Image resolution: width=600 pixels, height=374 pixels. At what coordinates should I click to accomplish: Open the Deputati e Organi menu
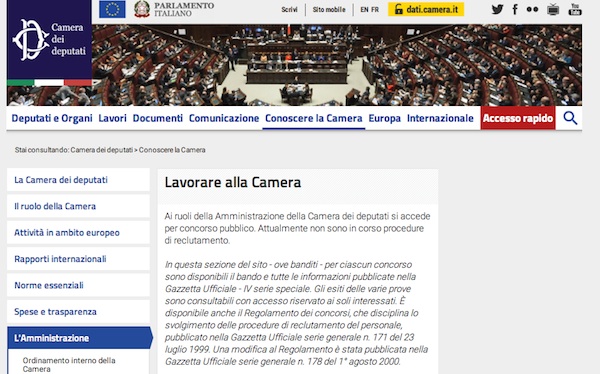click(x=52, y=118)
